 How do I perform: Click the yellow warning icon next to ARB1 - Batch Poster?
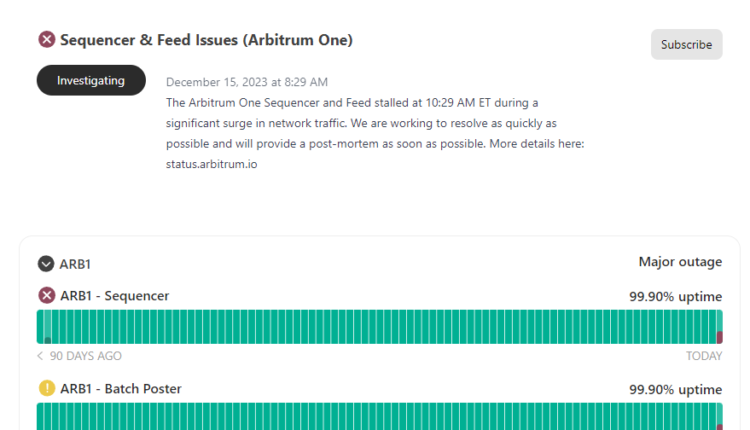[x=46, y=388]
